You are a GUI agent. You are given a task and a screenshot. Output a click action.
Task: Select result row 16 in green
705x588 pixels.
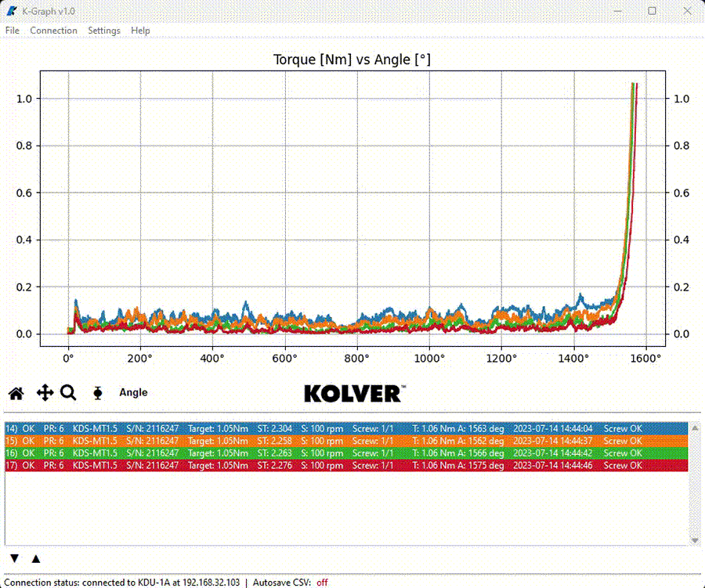(x=346, y=453)
